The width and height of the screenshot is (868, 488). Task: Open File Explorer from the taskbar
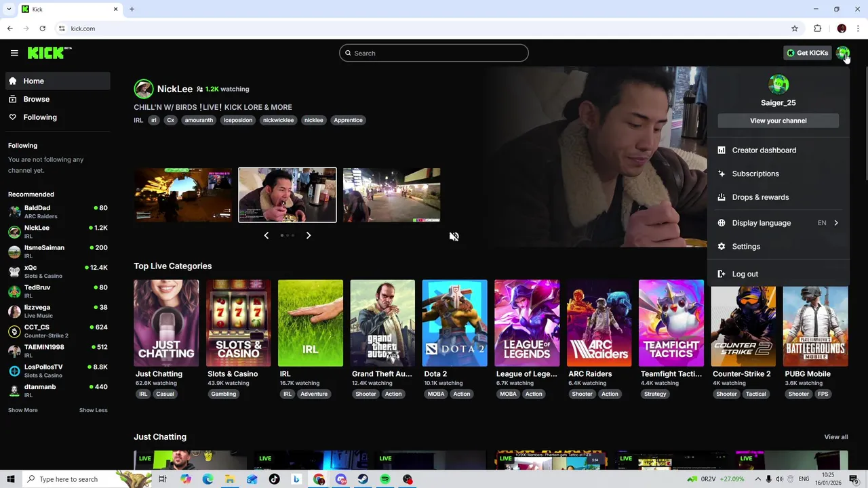[x=229, y=479]
